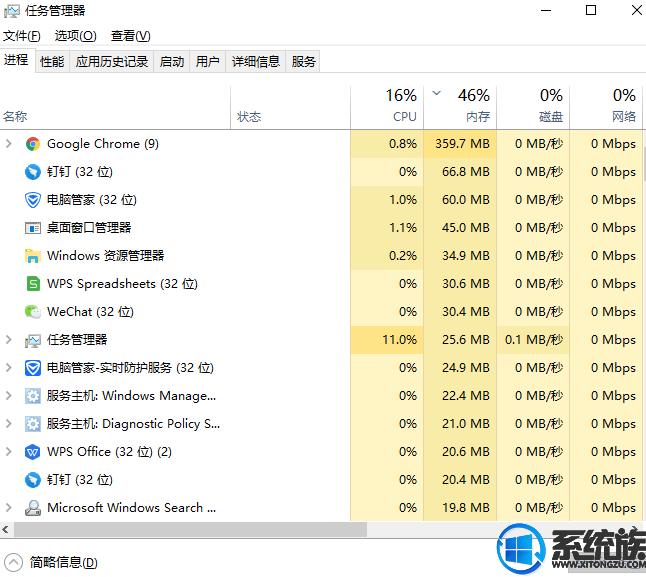Click the 24.9 MB memory cell
This screenshot has width=646, height=577.
point(460,368)
